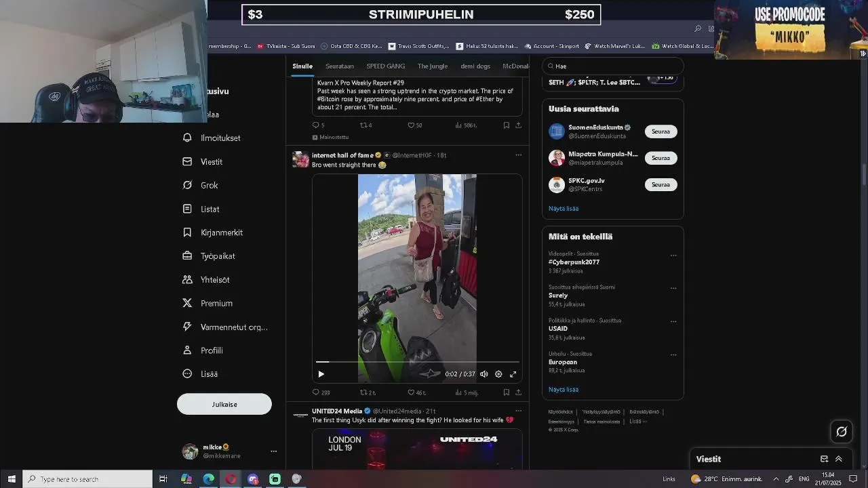Open Kirjanmerkit bookmarks page
This screenshot has height=488, width=868.
pyautogui.click(x=212, y=232)
